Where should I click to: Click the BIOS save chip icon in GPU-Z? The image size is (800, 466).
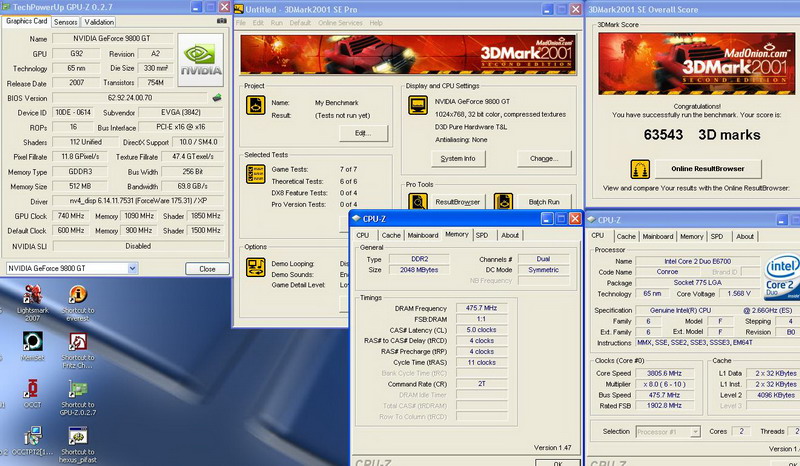click(x=217, y=97)
